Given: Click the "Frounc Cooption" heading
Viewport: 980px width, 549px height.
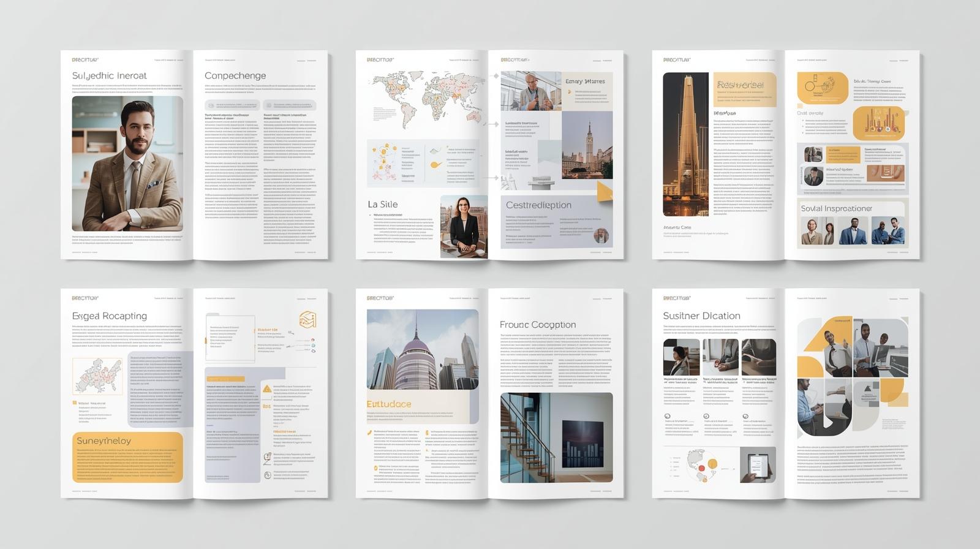Looking at the screenshot, I should tap(537, 325).
